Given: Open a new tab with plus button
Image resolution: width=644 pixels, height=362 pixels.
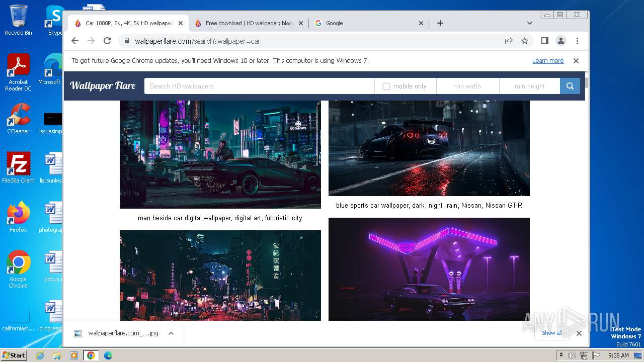Looking at the screenshot, I should [x=440, y=23].
